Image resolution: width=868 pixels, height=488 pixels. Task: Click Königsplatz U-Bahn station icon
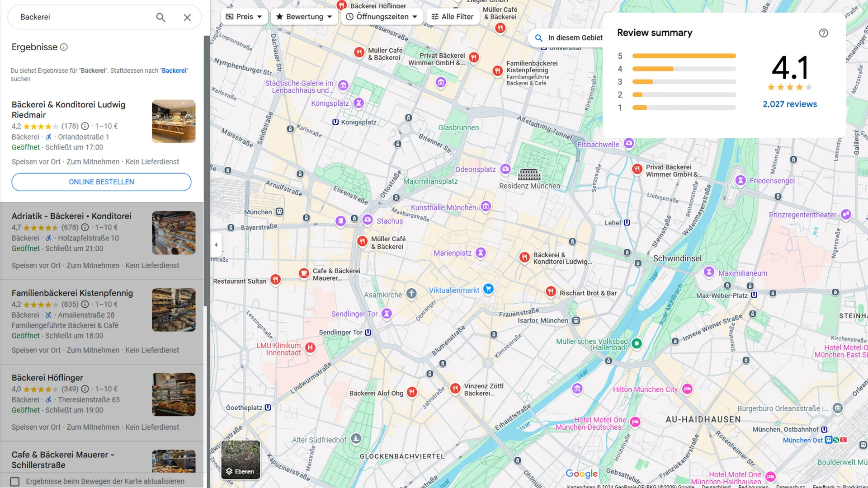click(x=335, y=122)
